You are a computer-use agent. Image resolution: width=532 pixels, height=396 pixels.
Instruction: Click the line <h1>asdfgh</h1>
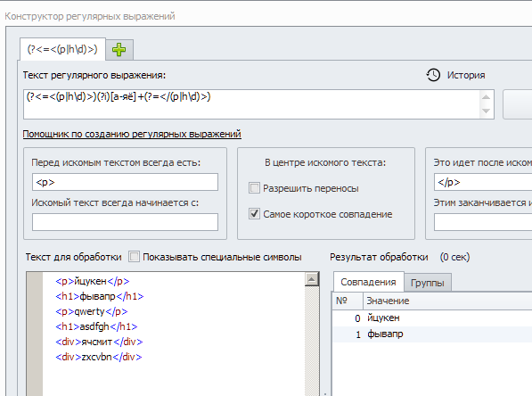pos(96,326)
